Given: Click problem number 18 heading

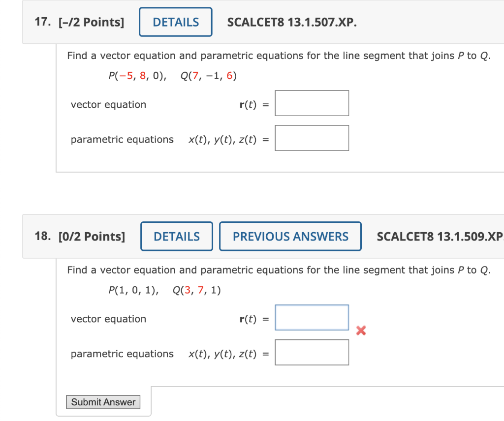Looking at the screenshot, I should point(43,236).
